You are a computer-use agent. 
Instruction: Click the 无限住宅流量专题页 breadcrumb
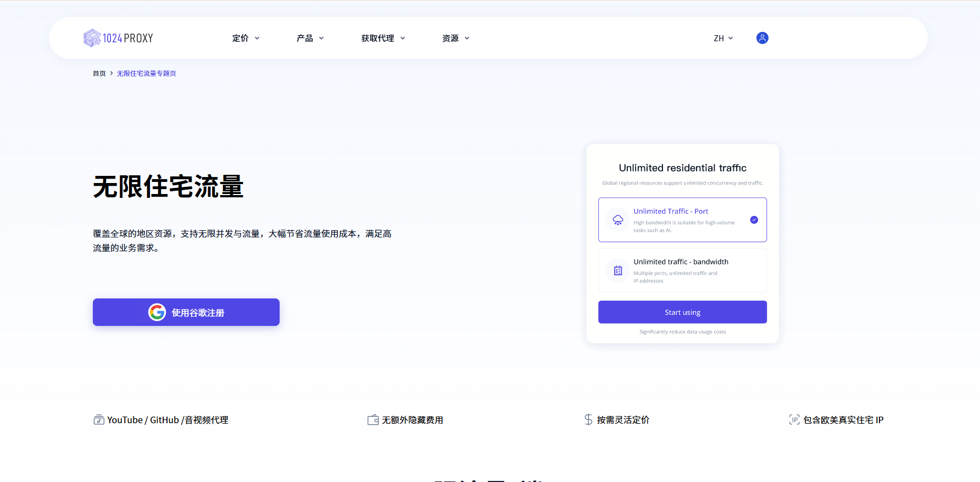click(146, 74)
